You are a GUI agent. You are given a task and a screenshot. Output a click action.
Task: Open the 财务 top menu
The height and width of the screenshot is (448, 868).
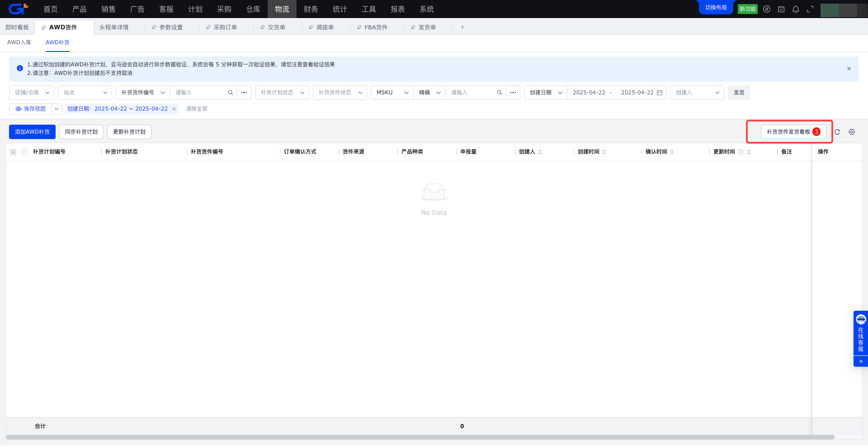coord(311,9)
